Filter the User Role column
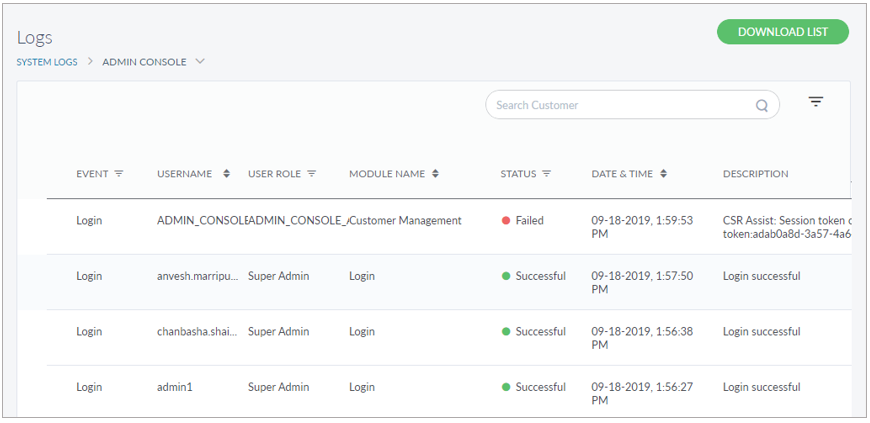This screenshot has height=423, width=870. tap(312, 174)
